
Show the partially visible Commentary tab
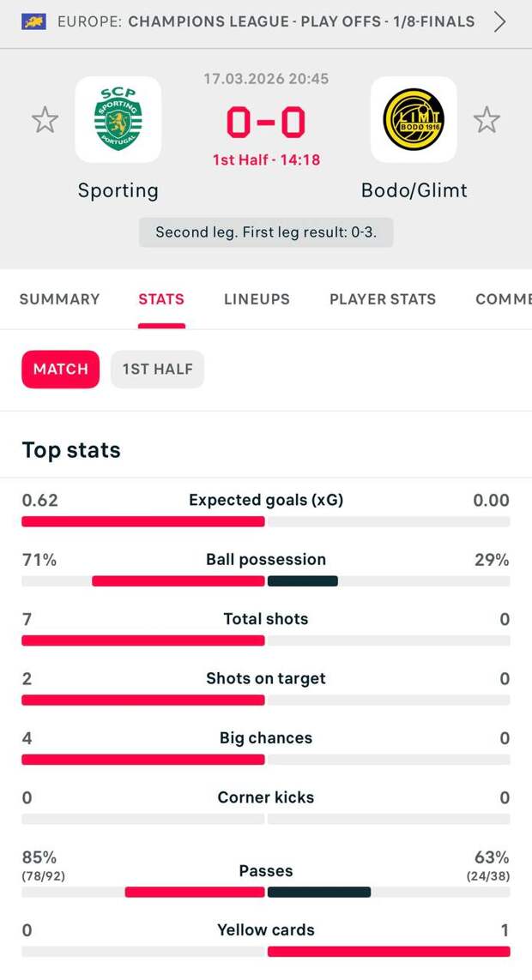(503, 299)
